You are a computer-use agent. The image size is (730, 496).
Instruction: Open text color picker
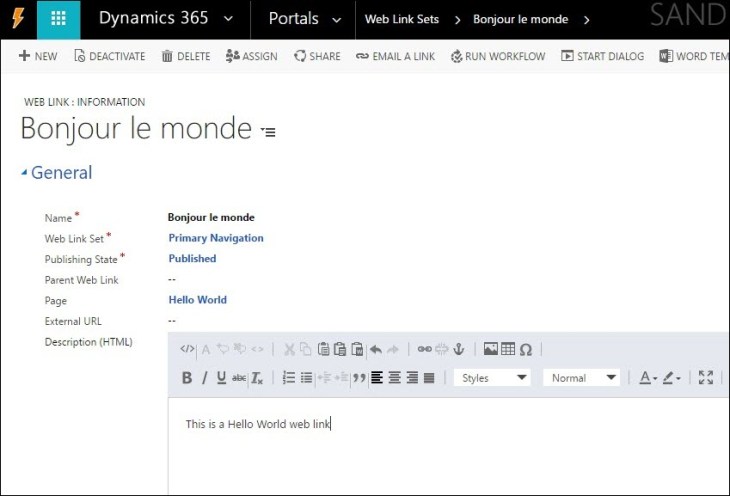(648, 378)
